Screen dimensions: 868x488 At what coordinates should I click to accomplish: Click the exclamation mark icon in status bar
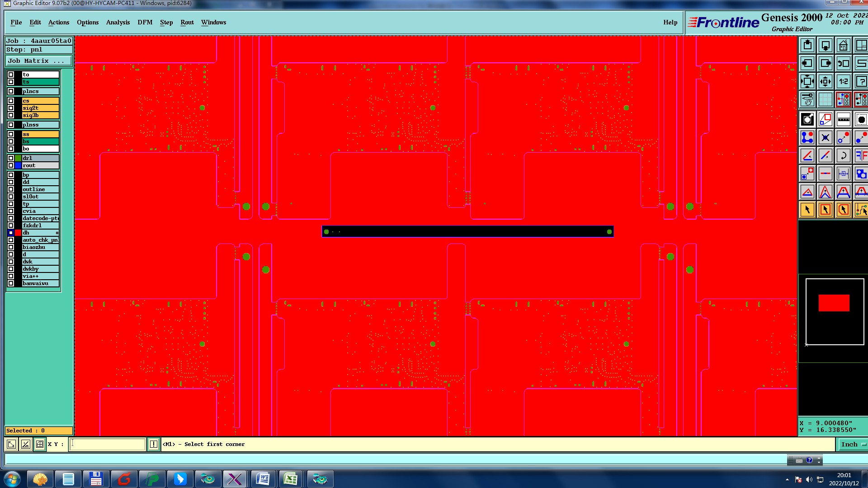point(154,444)
